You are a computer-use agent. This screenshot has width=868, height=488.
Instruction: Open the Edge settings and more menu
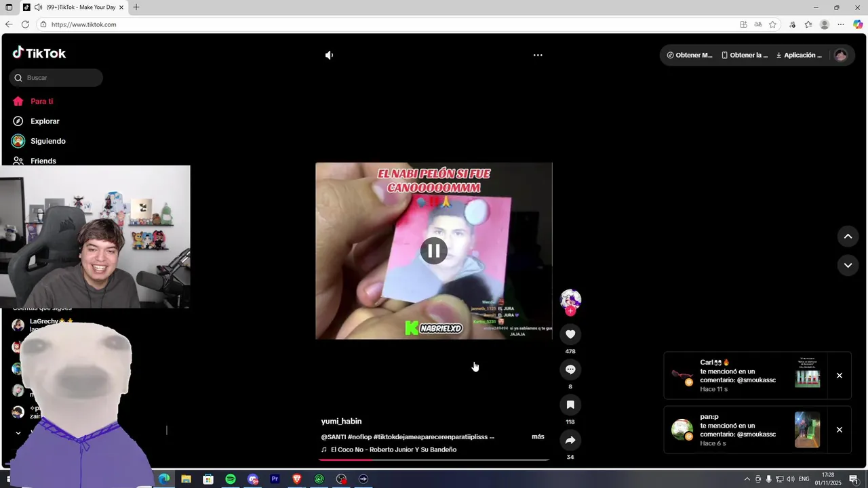coord(841,24)
